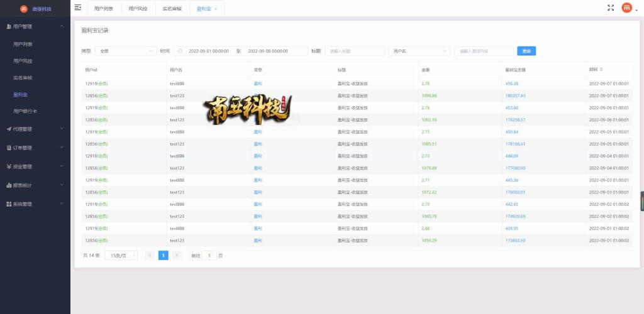Expand the 资金管理 menu chevron
The height and width of the screenshot is (314, 644).
tap(62, 166)
